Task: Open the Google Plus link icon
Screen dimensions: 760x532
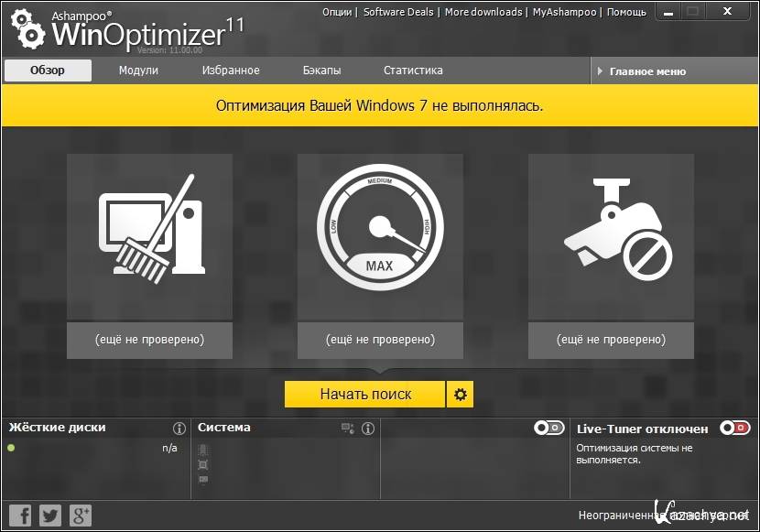Action: (81, 516)
